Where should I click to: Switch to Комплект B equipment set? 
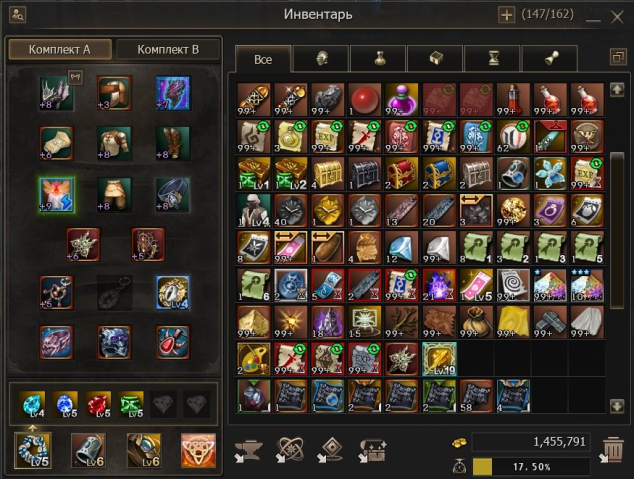tap(168, 50)
